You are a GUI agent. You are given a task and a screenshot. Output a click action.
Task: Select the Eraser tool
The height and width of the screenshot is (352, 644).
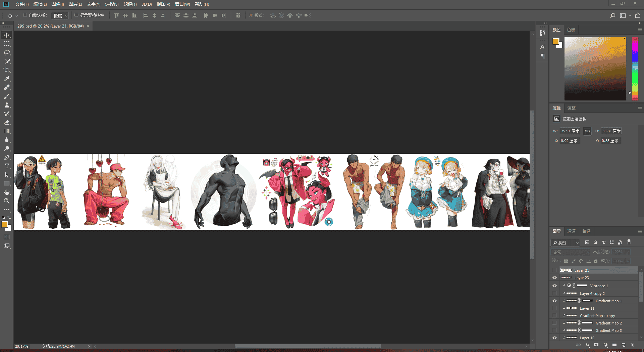[x=7, y=123]
